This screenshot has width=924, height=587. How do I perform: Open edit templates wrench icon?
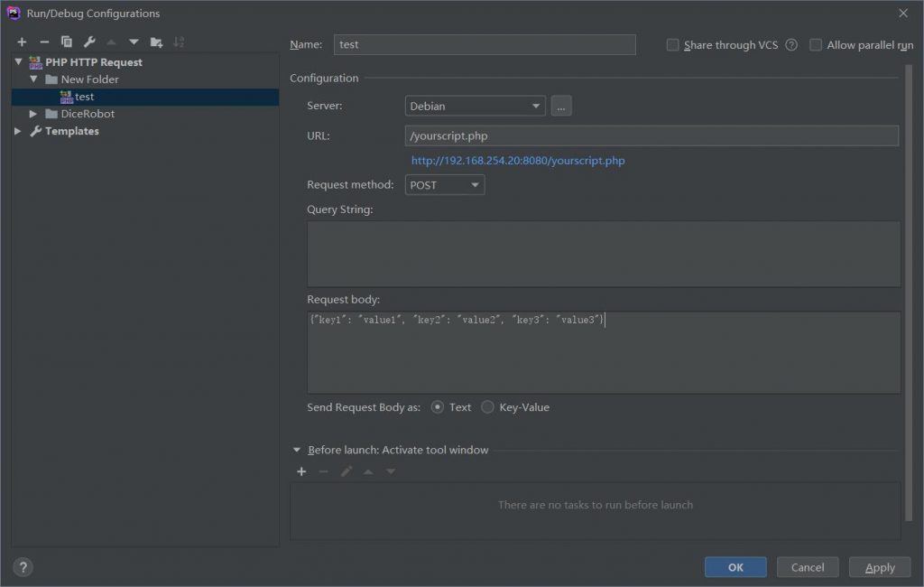pos(89,42)
